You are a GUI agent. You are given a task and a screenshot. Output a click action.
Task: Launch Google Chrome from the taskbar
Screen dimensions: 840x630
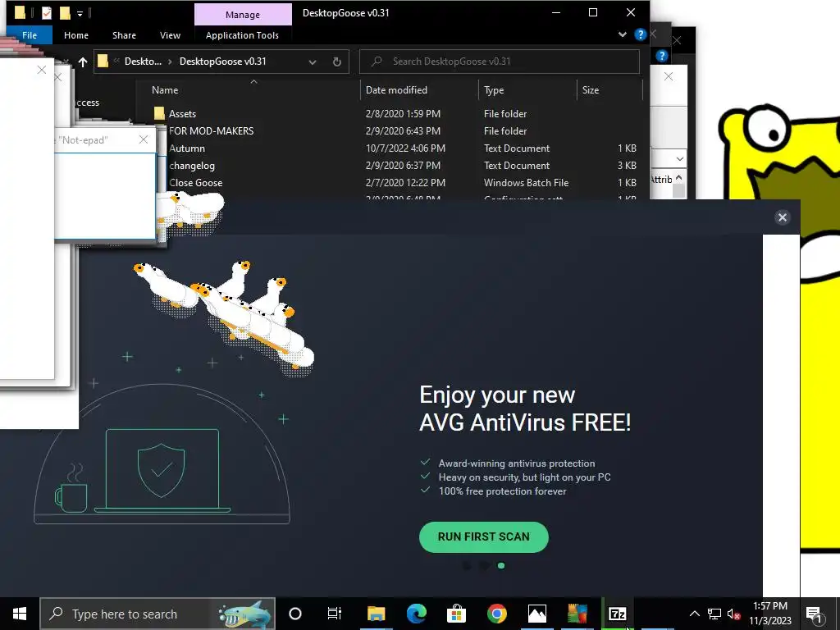[x=496, y=614]
